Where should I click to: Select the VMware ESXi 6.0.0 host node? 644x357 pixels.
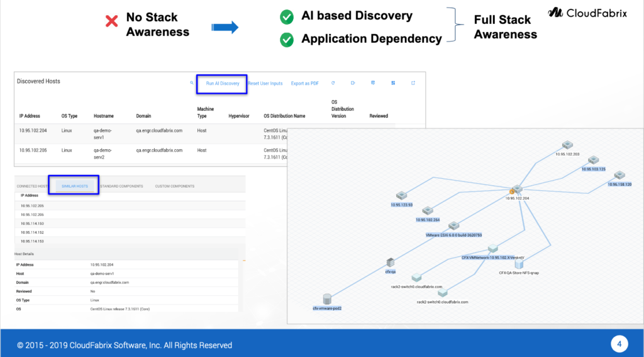[x=453, y=225]
